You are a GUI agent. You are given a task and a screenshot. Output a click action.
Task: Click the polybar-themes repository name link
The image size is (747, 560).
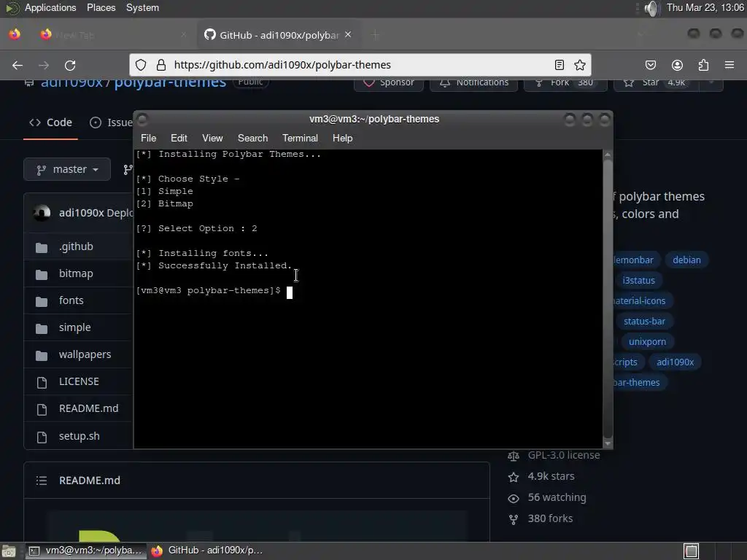[170, 82]
